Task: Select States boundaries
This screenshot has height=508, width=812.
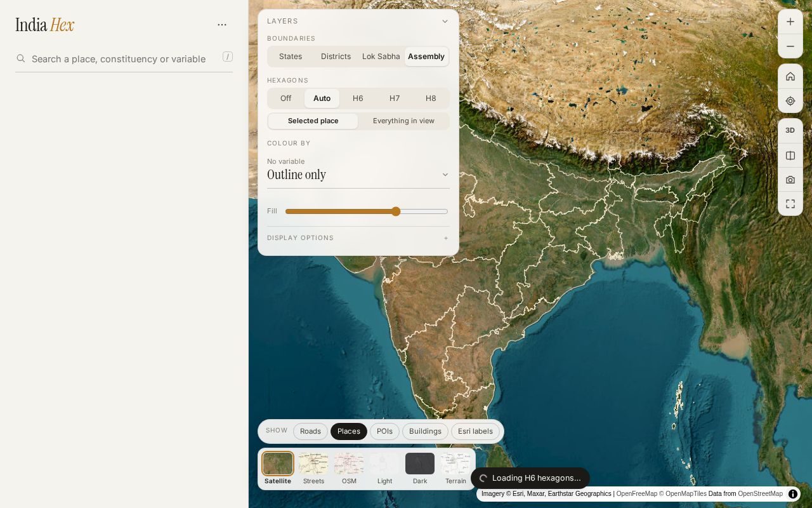Action: click(x=291, y=57)
